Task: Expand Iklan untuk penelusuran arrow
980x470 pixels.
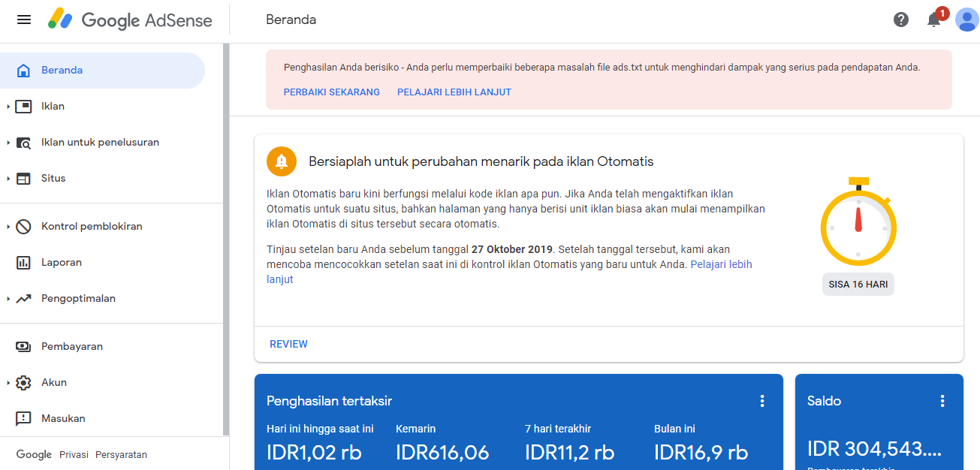Action: (x=8, y=143)
